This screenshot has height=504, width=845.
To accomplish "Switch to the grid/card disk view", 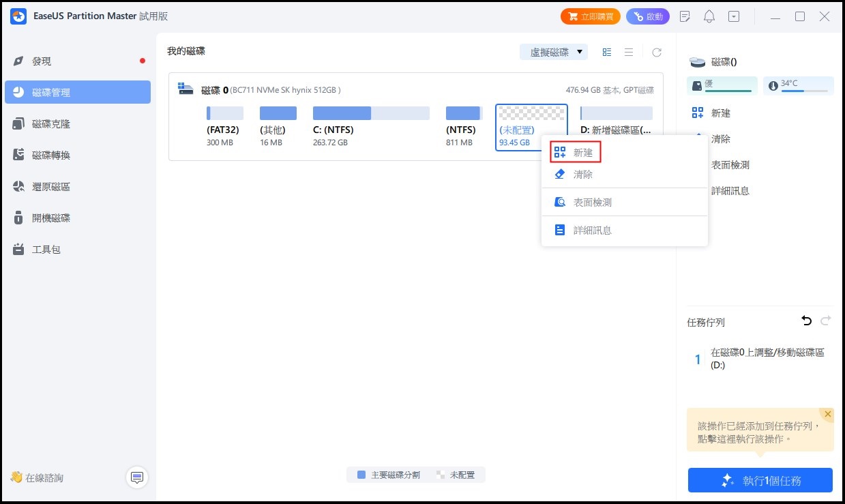I will [x=607, y=53].
